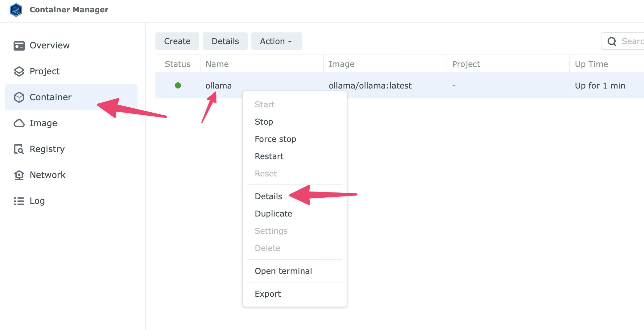
Task: Click the Registry search-document icon
Action: click(19, 149)
